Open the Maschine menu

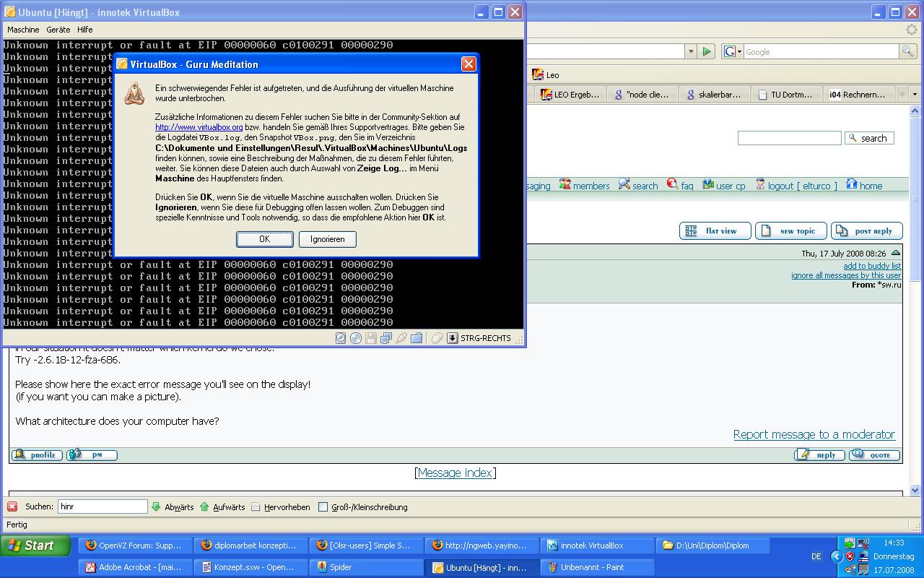pos(23,30)
